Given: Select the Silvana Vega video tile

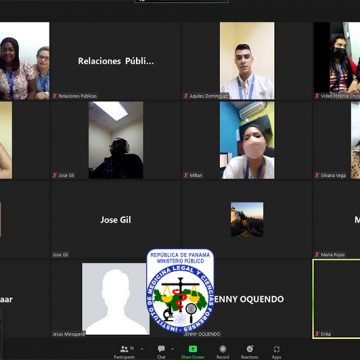Looking at the screenshot, I should tap(337, 140).
